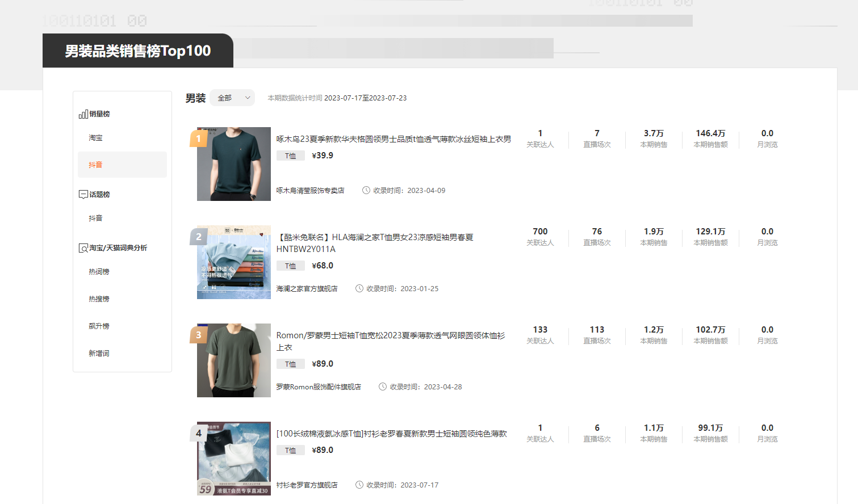Open the 热词榜 list
This screenshot has width=858, height=504.
(99, 272)
